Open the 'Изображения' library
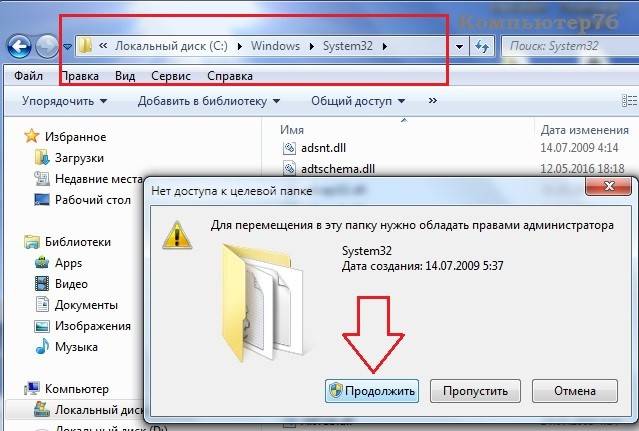The width and height of the screenshot is (639, 431). [x=93, y=326]
